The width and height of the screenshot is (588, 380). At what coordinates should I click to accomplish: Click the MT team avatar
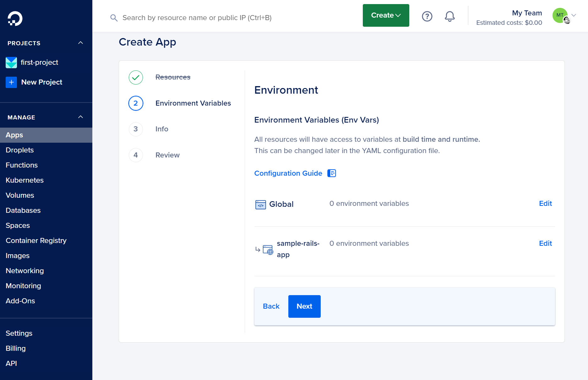[560, 15]
